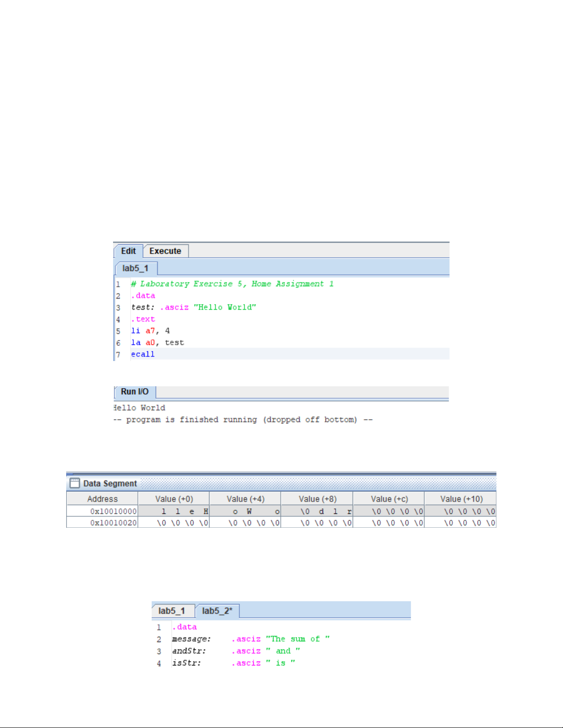This screenshot has height=728, width=563.
Task: Click the Value (+4) column header
Action: pos(245,499)
